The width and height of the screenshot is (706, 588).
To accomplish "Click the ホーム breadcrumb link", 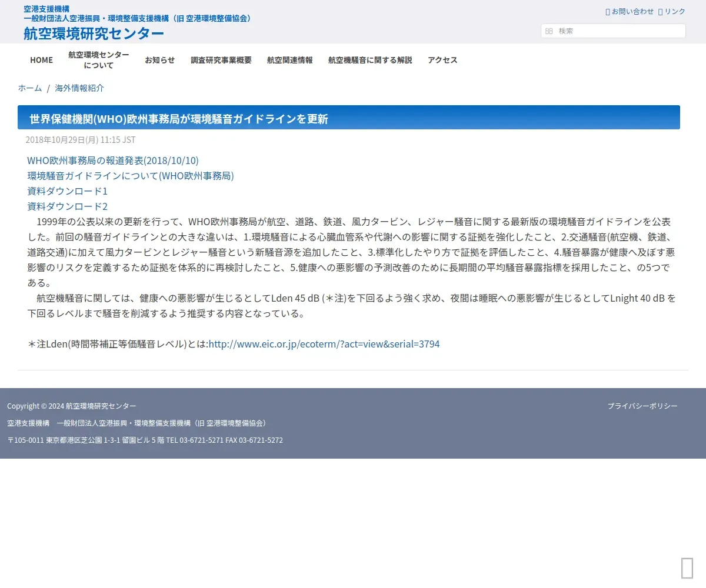I will click(30, 88).
